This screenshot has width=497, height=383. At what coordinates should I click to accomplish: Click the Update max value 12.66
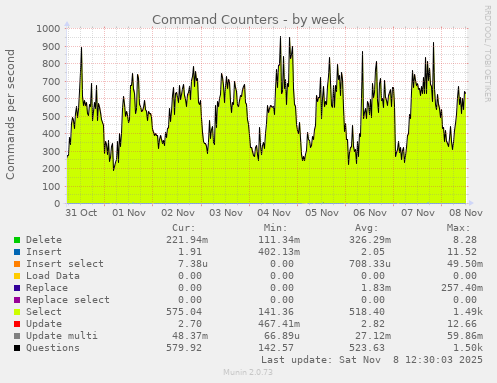tap(462, 324)
